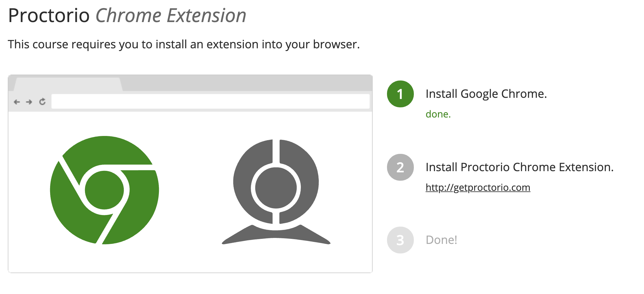The image size is (644, 294).
Task: Click the "Proctorio" heading word
Action: pos(49,16)
